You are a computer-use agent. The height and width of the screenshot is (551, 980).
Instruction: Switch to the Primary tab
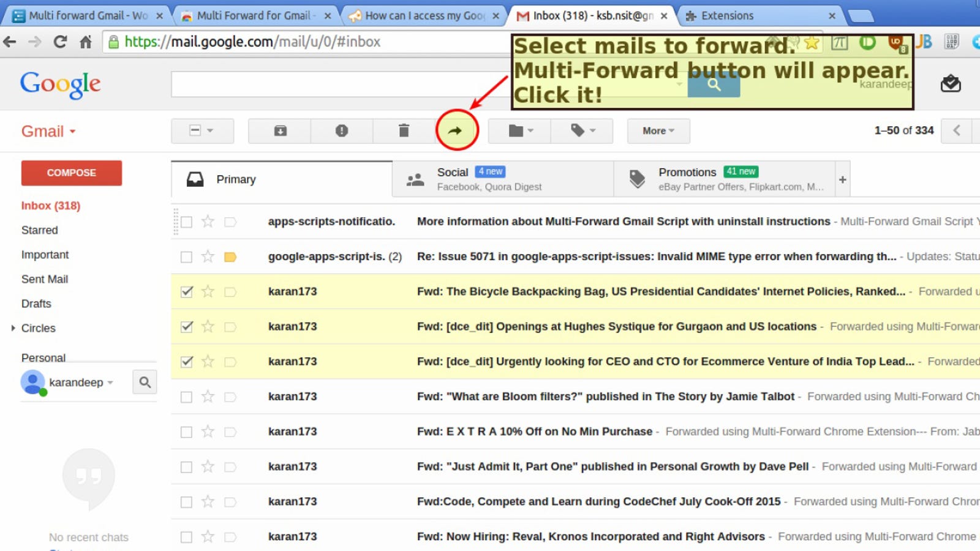[282, 179]
